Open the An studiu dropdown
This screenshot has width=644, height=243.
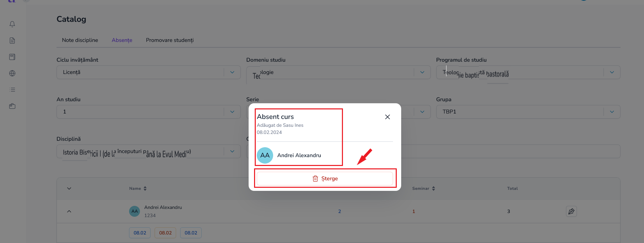[148, 112]
